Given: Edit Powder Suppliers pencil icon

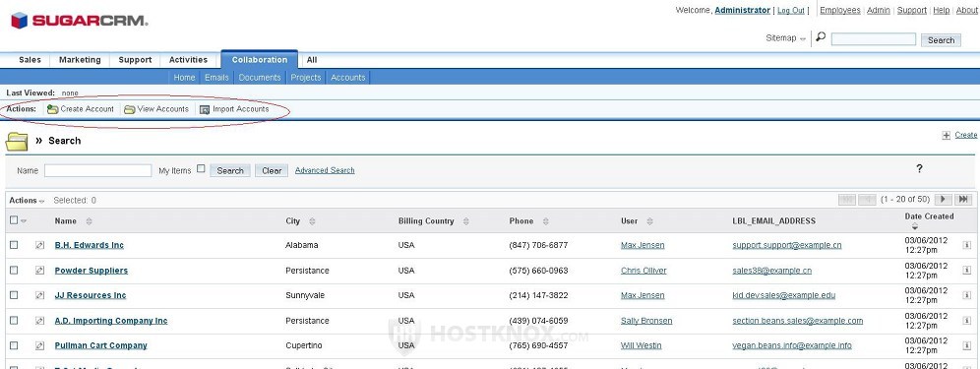Looking at the screenshot, I should tap(40, 271).
